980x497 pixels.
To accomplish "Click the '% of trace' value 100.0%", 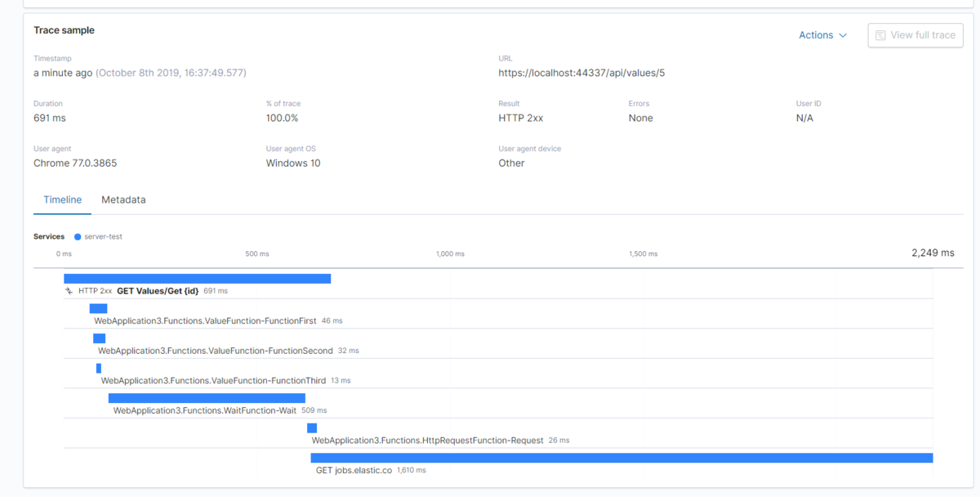I will (283, 118).
